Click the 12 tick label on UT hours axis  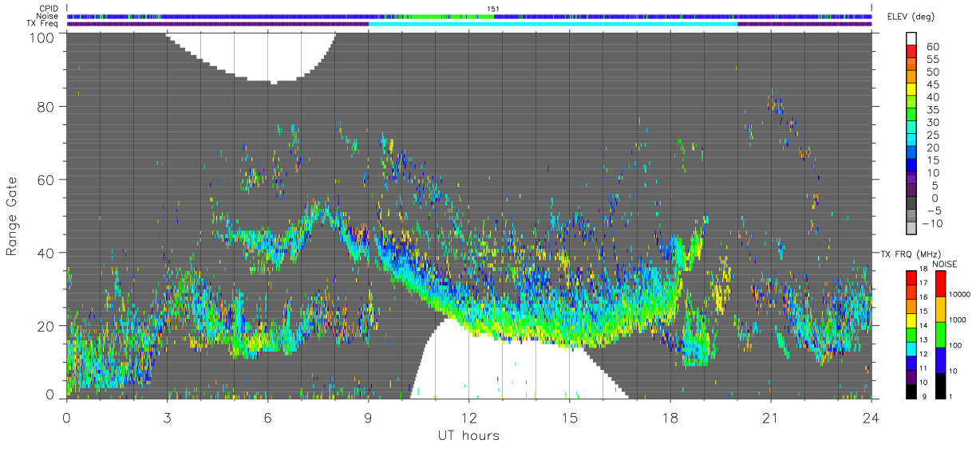468,417
